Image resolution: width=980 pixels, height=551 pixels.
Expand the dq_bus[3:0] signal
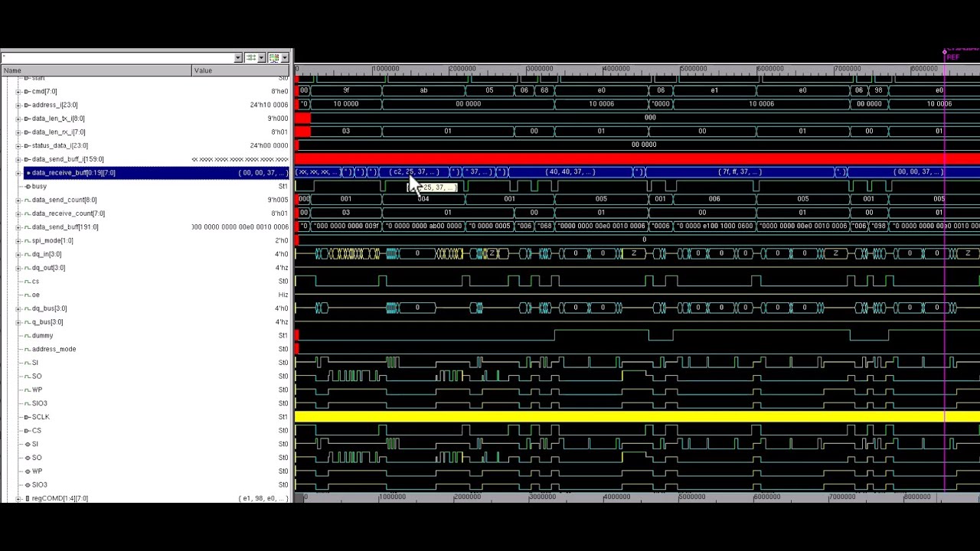(18, 308)
